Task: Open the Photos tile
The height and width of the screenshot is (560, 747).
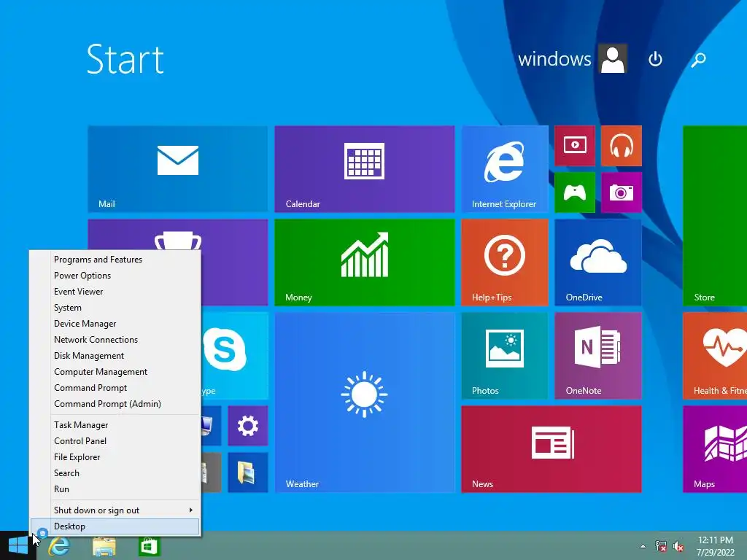Action: pos(505,356)
